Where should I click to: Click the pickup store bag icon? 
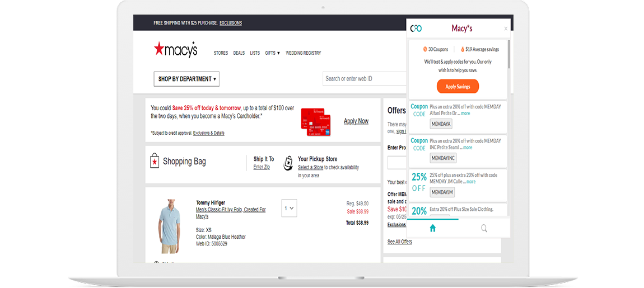[288, 163]
